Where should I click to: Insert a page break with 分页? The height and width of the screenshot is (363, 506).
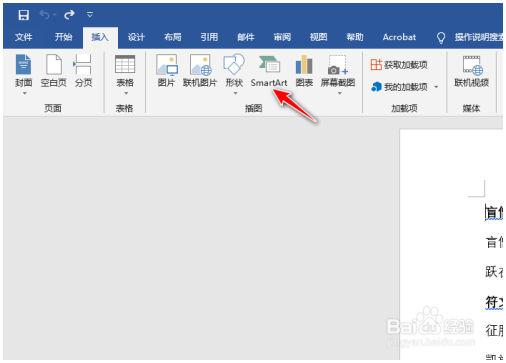click(x=83, y=71)
